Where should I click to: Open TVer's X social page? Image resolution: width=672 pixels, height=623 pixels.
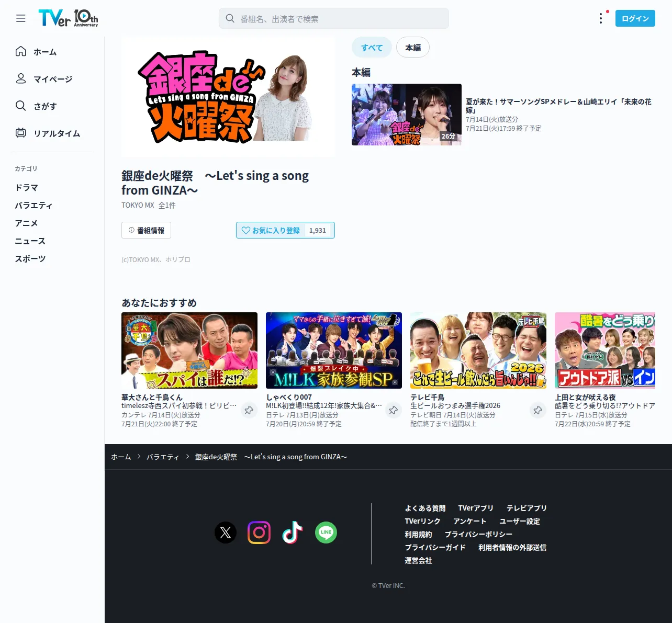pos(226,533)
